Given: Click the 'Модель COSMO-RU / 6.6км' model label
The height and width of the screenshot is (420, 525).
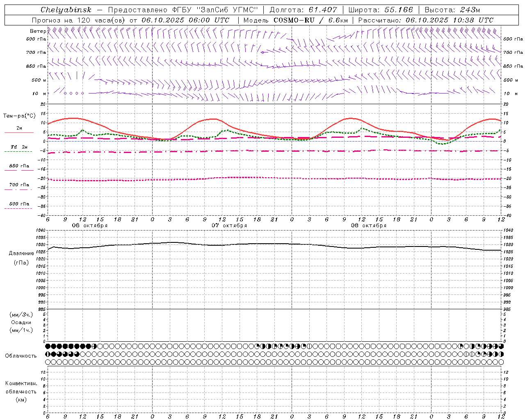Looking at the screenshot, I should click(x=296, y=20).
